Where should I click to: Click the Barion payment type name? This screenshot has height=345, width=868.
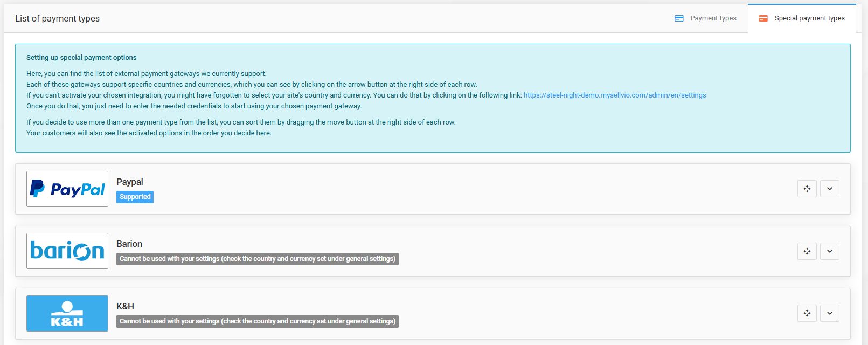(129, 244)
